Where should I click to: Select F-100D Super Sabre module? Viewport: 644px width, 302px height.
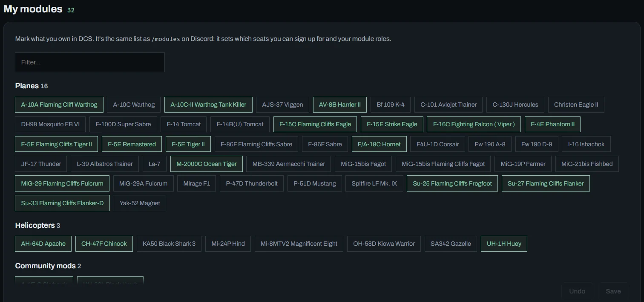(123, 125)
